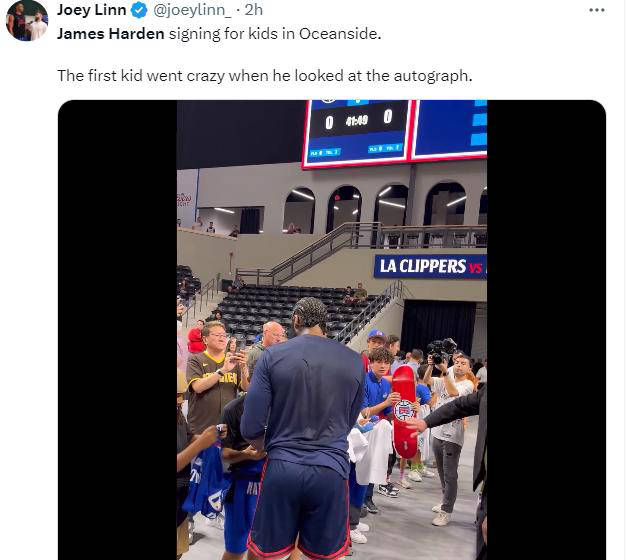
Task: Click the red skateboard in the video
Action: coord(404,412)
